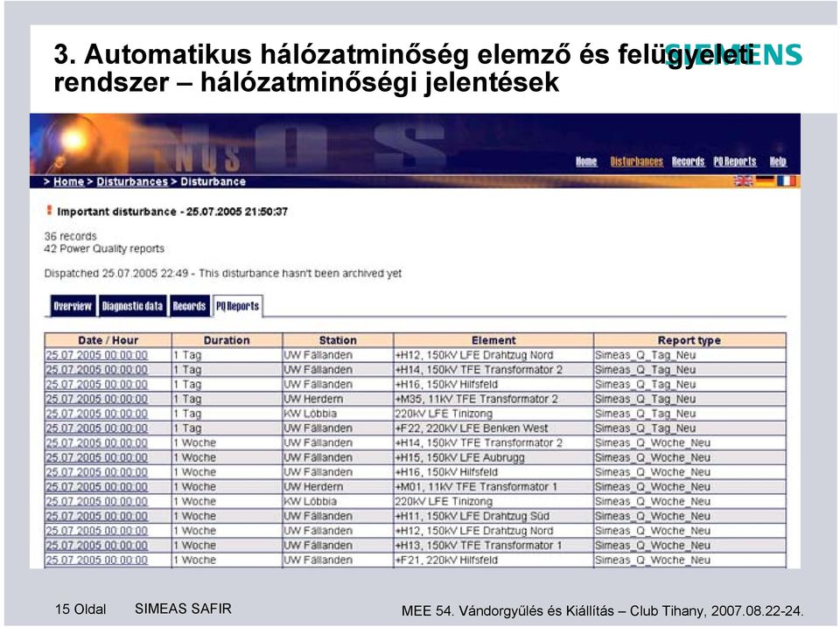This screenshot has width=840, height=627.
Task: Switch language with the German flag icon
Action: 765,181
